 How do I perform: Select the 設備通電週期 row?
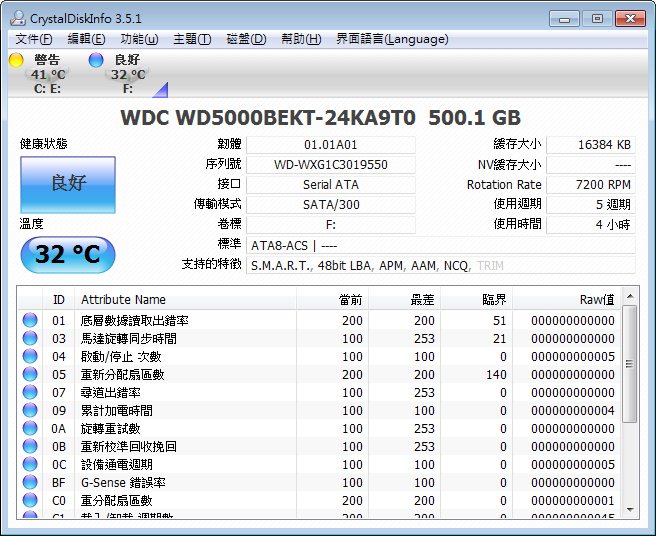(x=319, y=464)
